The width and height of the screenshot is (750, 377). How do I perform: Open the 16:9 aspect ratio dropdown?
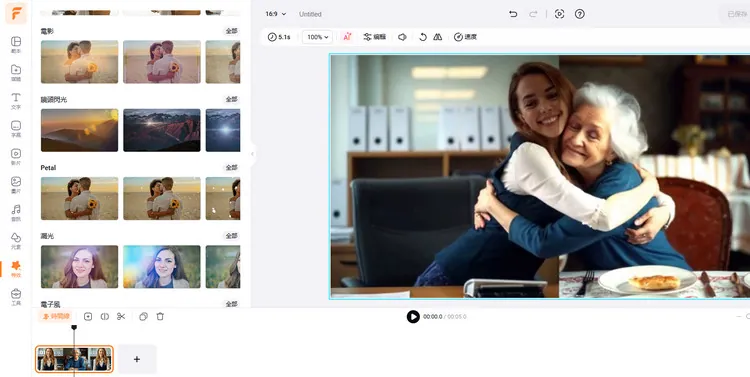click(x=276, y=14)
